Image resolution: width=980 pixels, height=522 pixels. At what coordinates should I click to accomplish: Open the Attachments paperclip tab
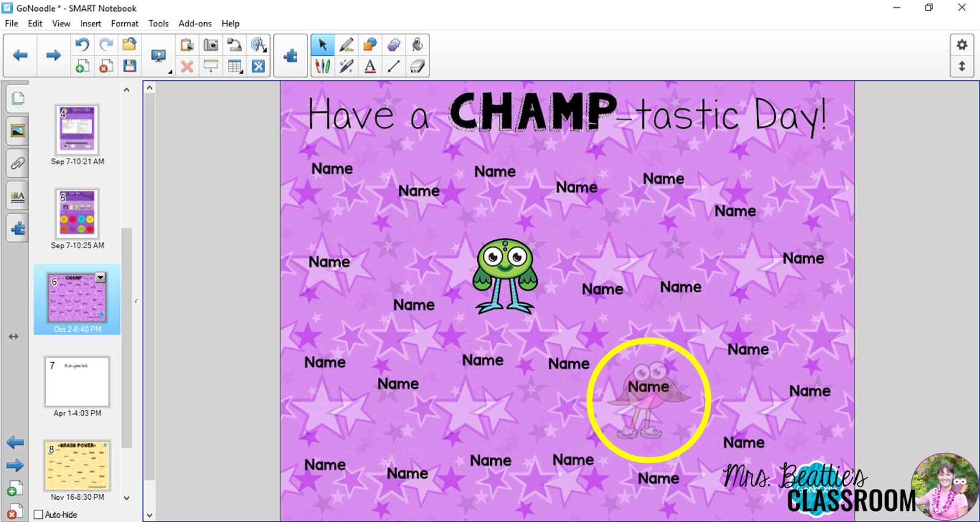click(x=18, y=164)
